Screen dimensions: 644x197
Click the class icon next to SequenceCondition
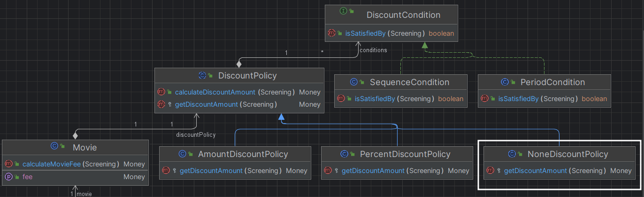[354, 82]
